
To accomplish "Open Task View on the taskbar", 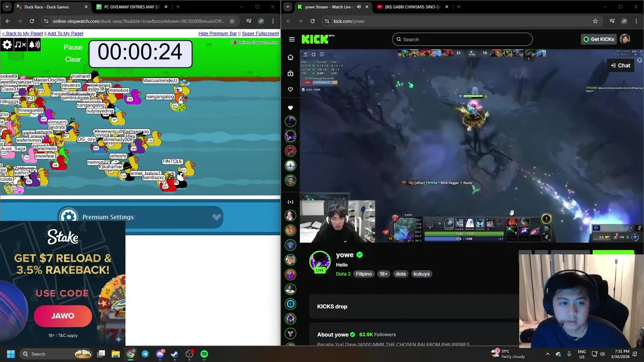I will coord(101,354).
